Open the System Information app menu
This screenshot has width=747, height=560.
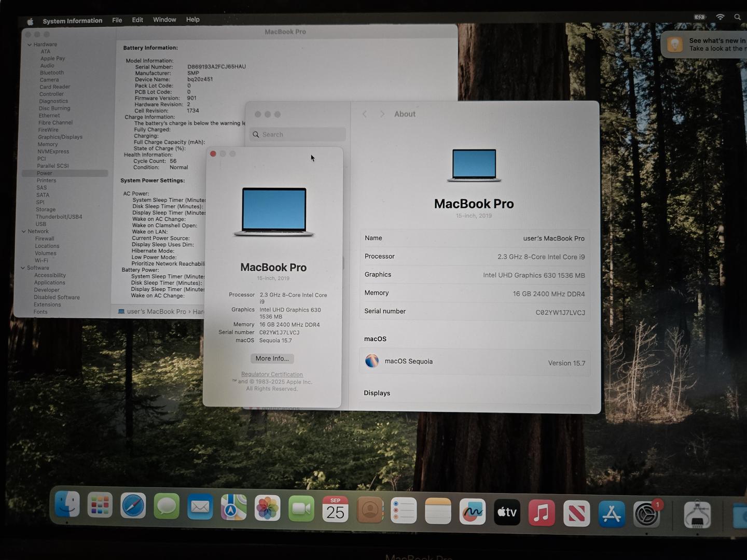pyautogui.click(x=73, y=21)
